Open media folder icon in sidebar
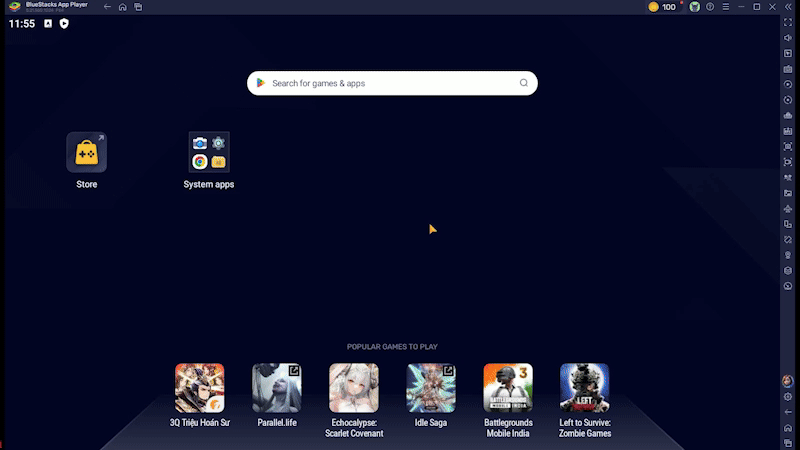This screenshot has width=800, height=450. [788, 193]
